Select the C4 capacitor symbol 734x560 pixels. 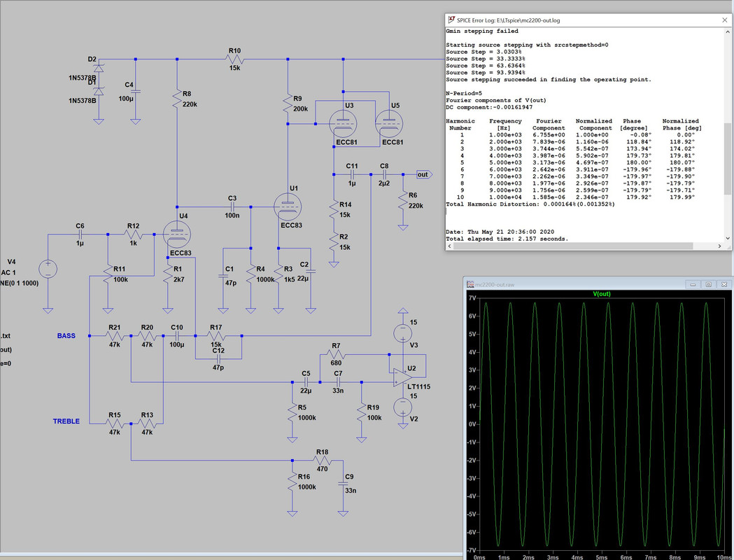(136, 91)
